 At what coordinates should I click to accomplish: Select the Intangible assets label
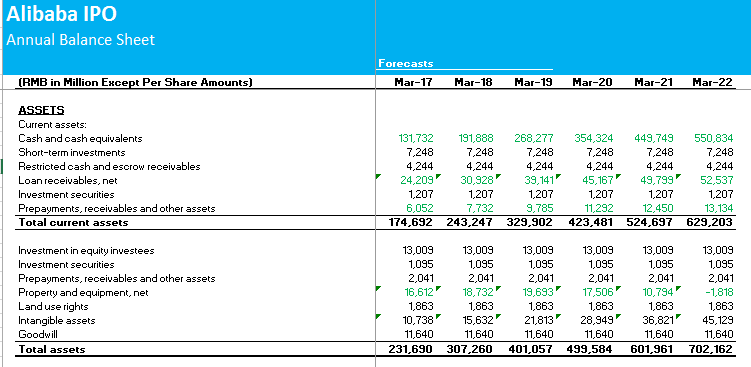click(57, 321)
